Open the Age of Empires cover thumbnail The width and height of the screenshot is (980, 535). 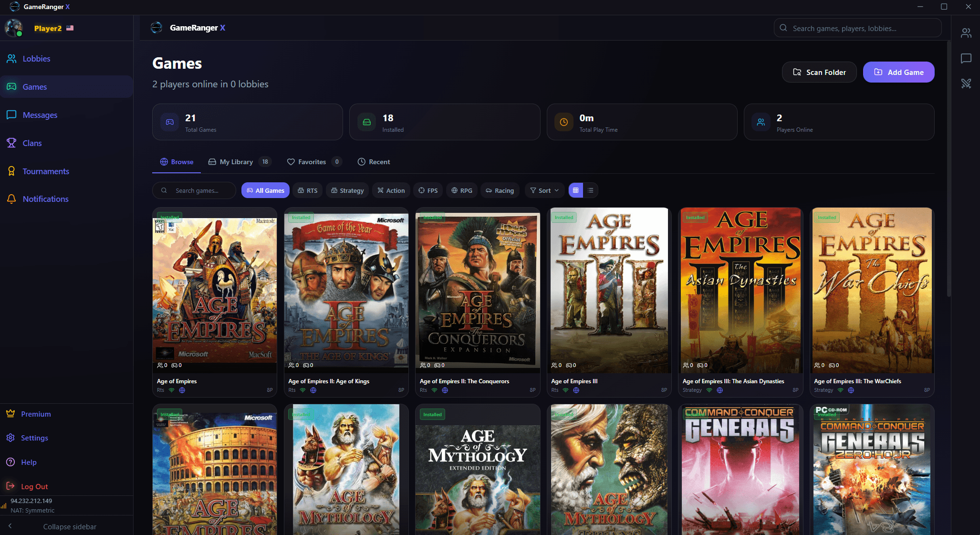pos(215,290)
